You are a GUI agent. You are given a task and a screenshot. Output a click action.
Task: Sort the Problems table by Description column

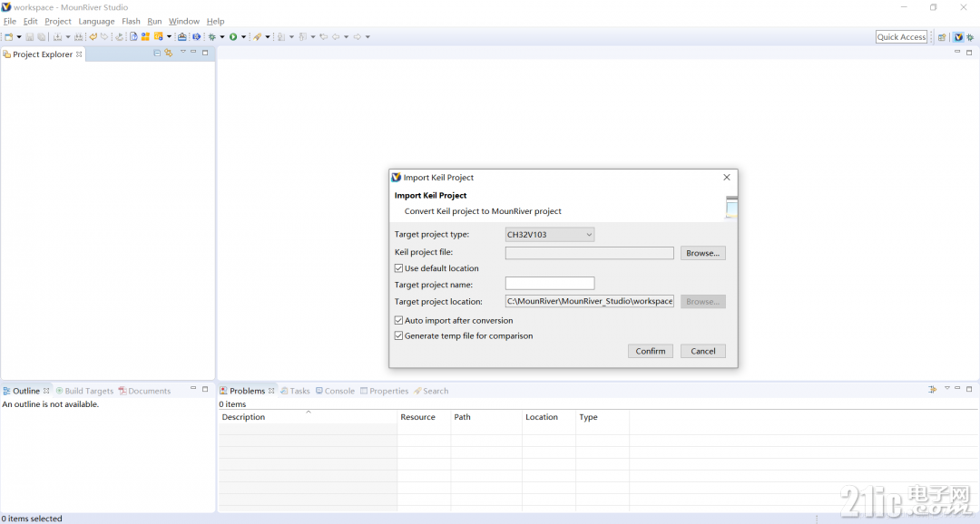click(x=308, y=417)
